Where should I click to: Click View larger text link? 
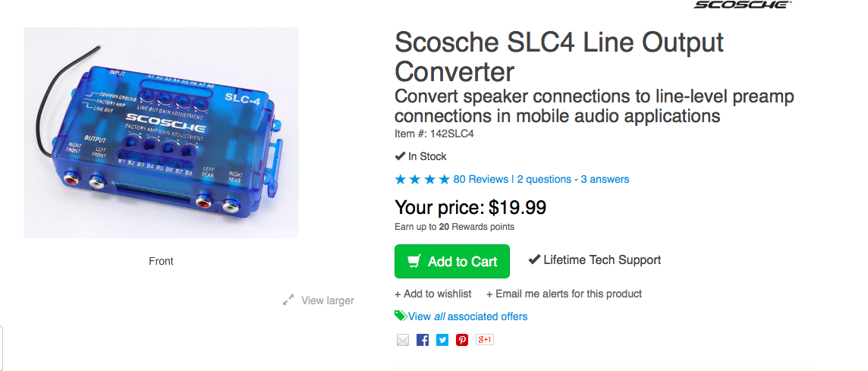coord(327,300)
